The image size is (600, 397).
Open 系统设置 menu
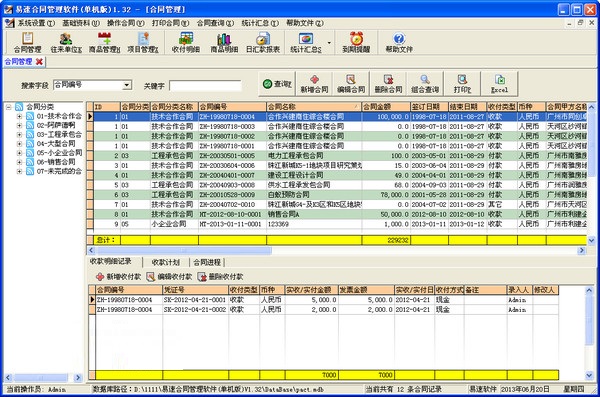pyautogui.click(x=36, y=23)
